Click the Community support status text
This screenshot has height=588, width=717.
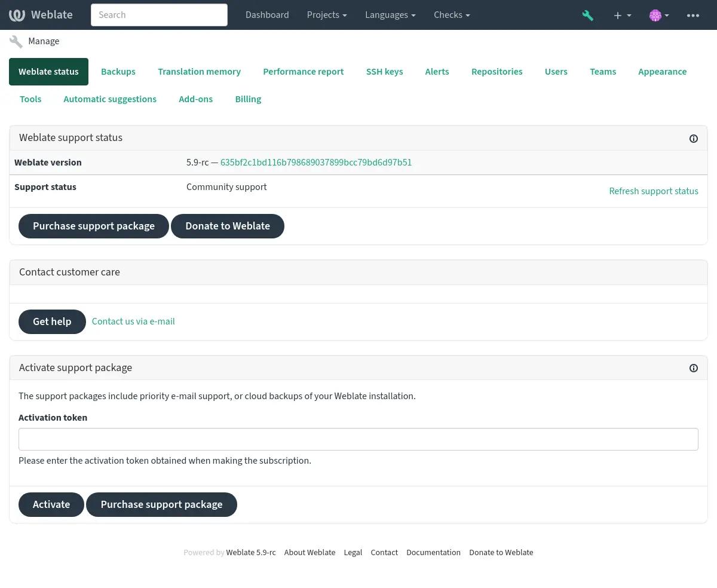coord(226,187)
